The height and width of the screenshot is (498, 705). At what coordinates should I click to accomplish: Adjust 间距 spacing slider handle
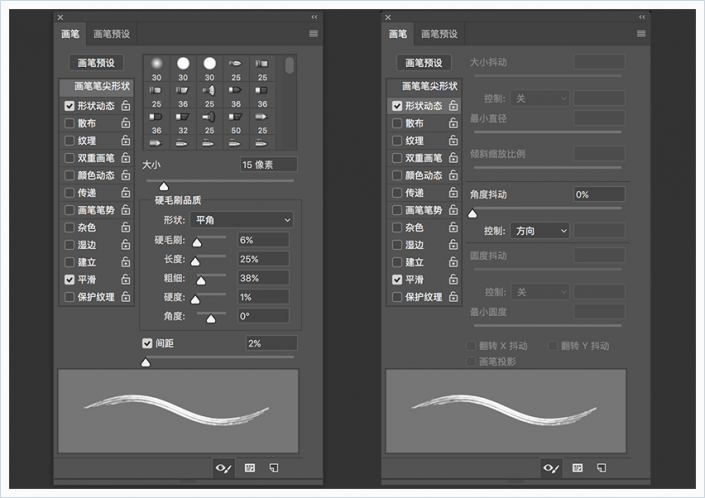click(x=146, y=362)
